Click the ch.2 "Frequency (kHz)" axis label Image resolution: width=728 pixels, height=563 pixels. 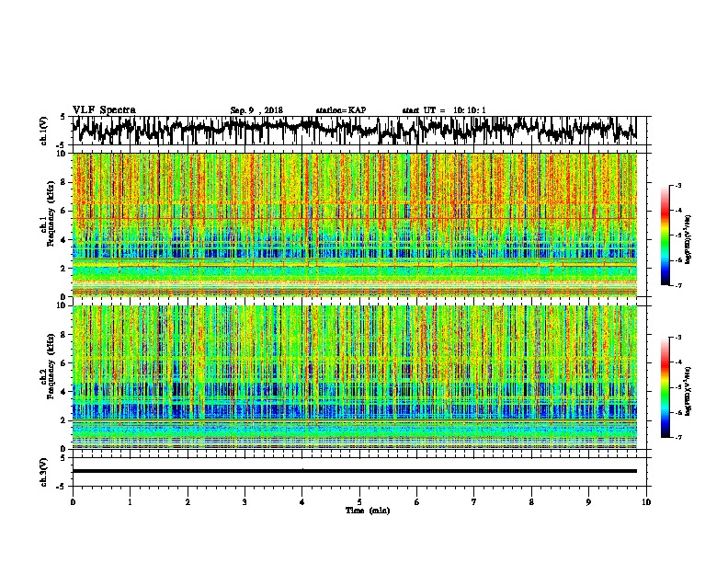tap(50, 366)
